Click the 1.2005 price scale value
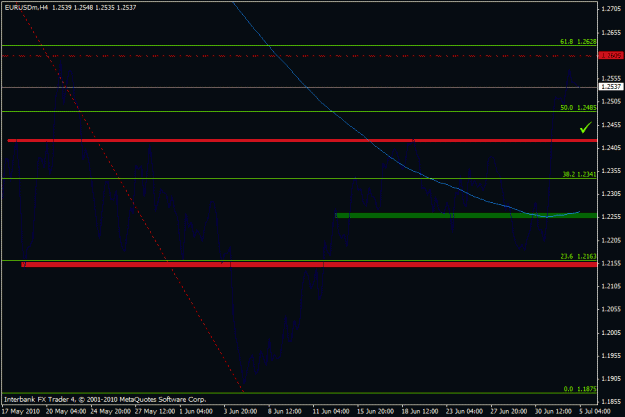This screenshot has height=417, width=625. click(x=611, y=332)
